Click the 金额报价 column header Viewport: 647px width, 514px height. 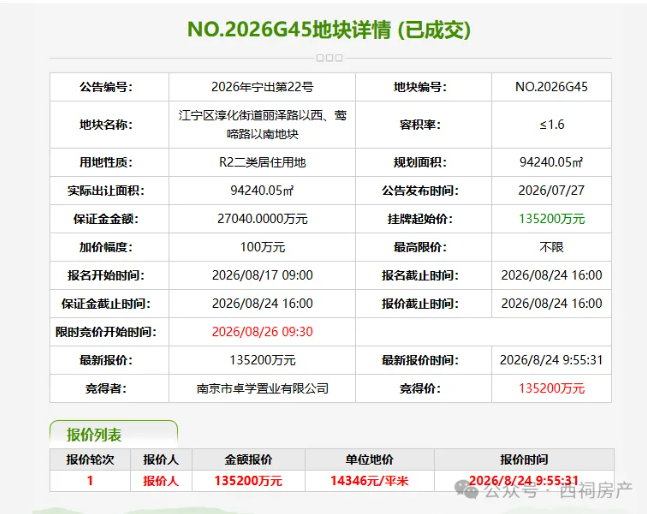[248, 460]
